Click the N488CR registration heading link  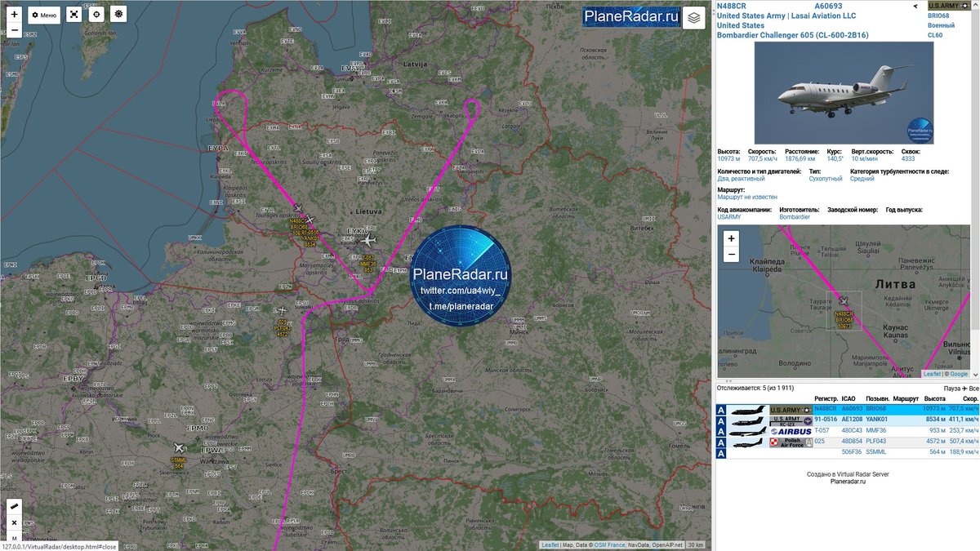pyautogui.click(x=732, y=6)
